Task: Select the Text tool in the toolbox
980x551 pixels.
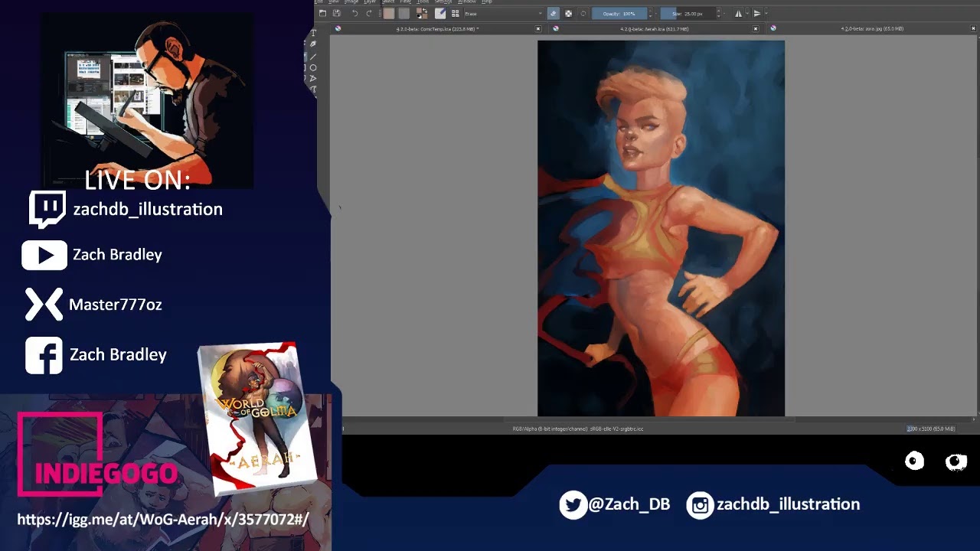Action: pyautogui.click(x=313, y=34)
